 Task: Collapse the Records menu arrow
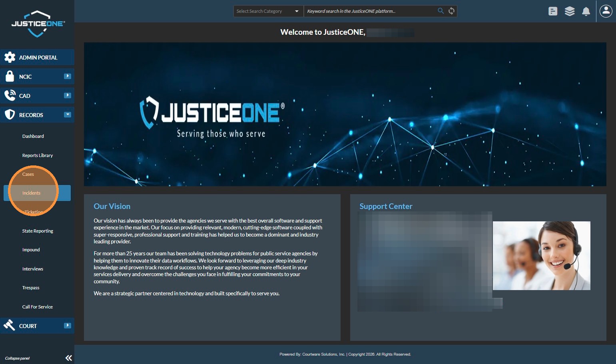(x=68, y=115)
